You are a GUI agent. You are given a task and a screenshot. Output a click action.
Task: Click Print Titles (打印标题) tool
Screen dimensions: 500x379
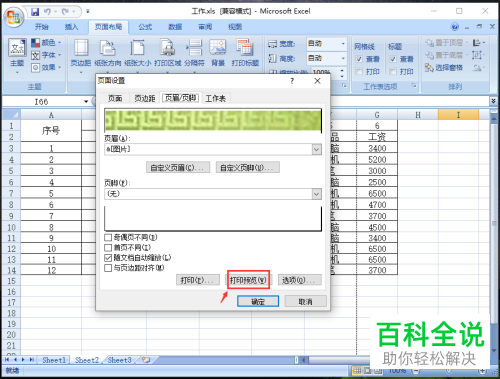(x=245, y=53)
